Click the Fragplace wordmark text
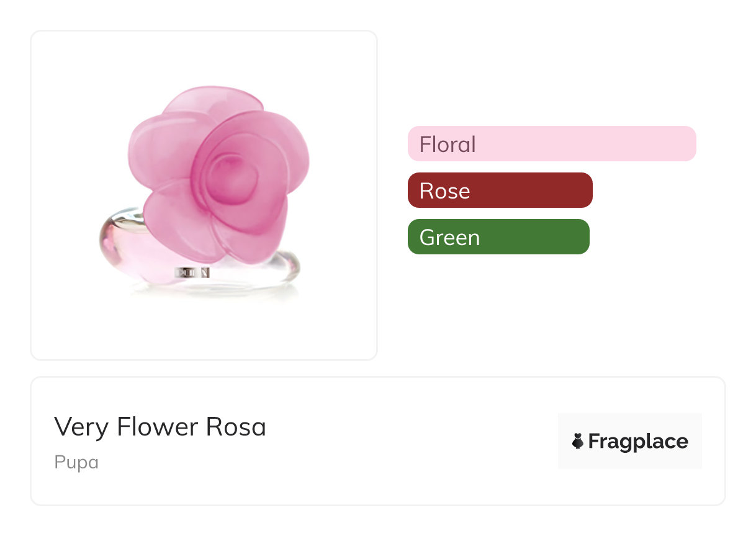The height and width of the screenshot is (536, 756). click(x=637, y=442)
